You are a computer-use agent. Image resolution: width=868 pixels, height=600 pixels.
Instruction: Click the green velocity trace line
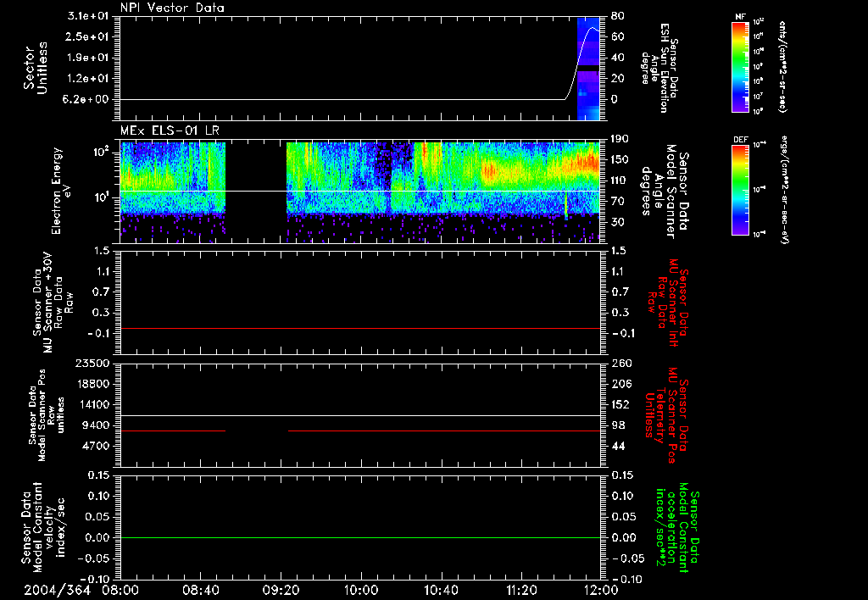tap(359, 537)
